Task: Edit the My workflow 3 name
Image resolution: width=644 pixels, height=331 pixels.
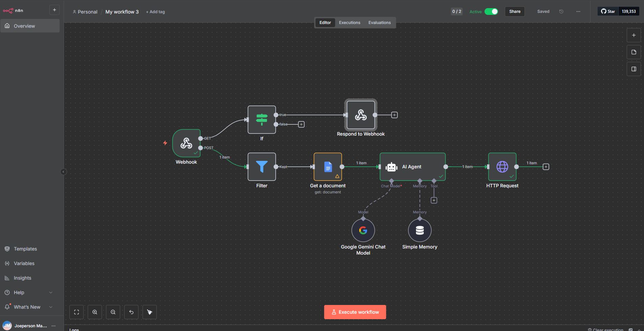Action: (x=122, y=12)
